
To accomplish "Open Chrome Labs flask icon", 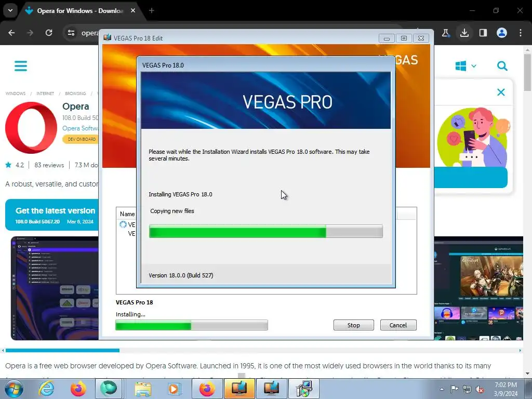I will 445,33.
